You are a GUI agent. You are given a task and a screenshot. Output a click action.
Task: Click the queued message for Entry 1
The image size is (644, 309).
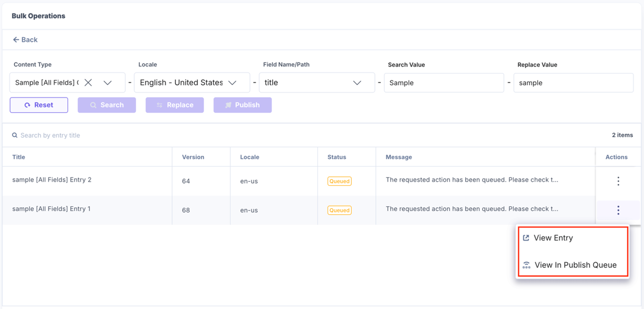click(x=472, y=209)
